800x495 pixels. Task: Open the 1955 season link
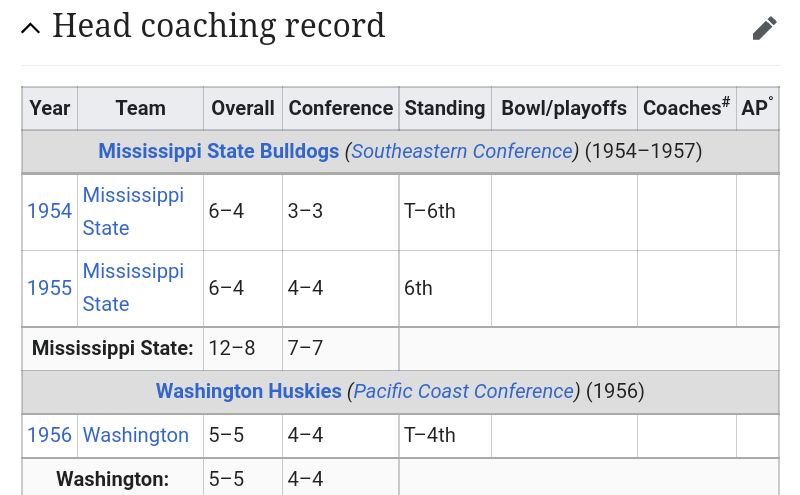click(49, 288)
